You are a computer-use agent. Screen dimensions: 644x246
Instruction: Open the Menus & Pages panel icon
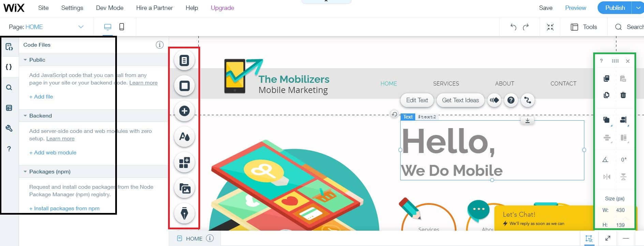(x=184, y=60)
